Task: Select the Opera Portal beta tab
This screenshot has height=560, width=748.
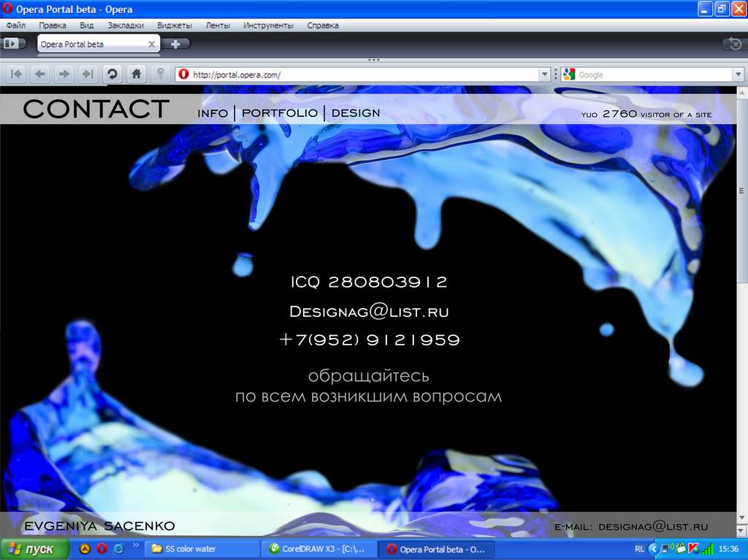Action: (x=98, y=45)
